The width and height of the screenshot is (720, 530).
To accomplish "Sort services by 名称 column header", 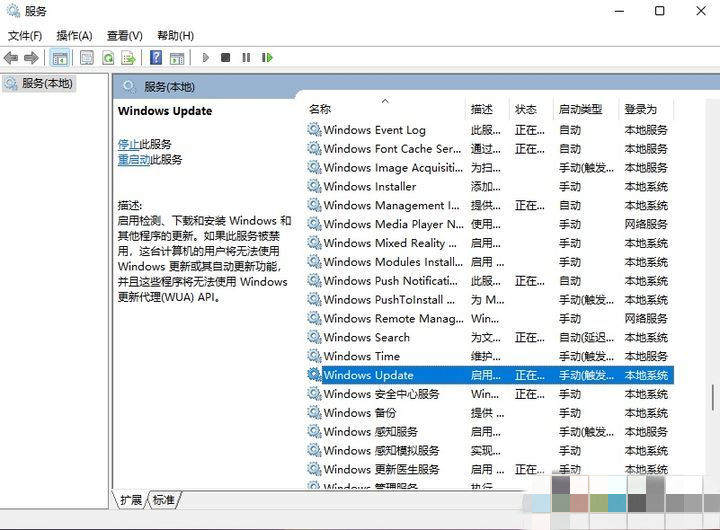I will (x=320, y=109).
